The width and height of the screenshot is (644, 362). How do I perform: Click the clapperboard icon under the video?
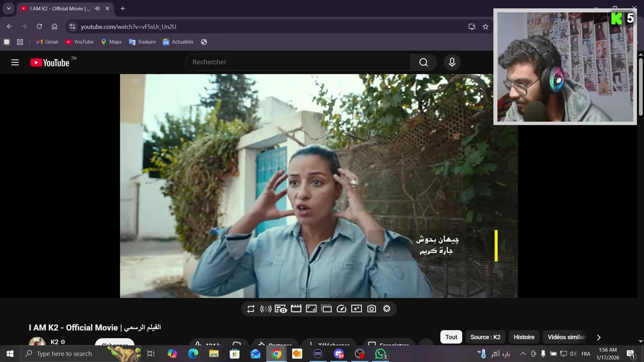296,309
